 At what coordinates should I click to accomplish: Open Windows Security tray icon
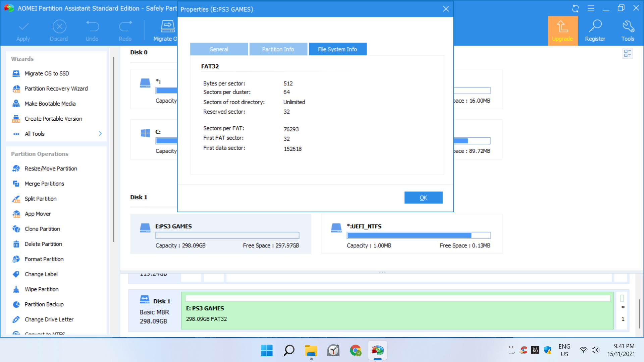click(x=547, y=350)
